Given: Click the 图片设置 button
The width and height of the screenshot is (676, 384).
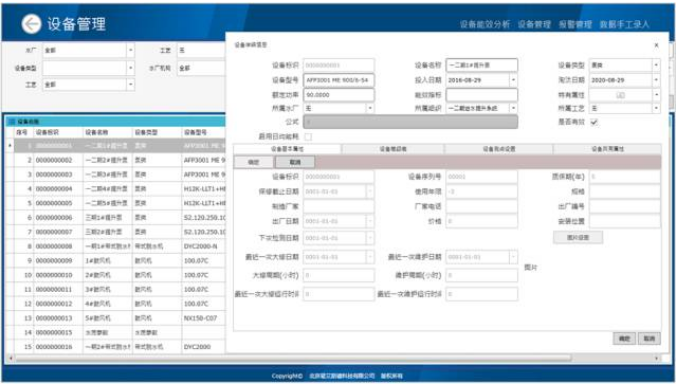Looking at the screenshot, I should coord(578,237).
